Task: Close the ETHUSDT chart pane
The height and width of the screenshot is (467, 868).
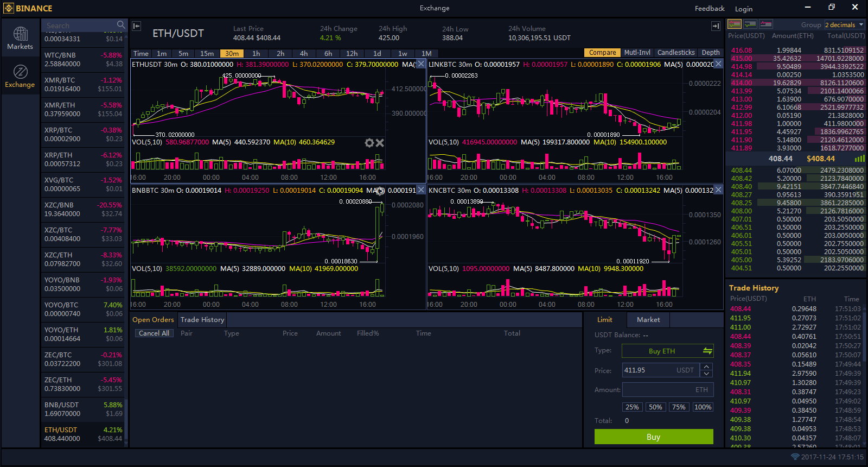Action: 421,64
